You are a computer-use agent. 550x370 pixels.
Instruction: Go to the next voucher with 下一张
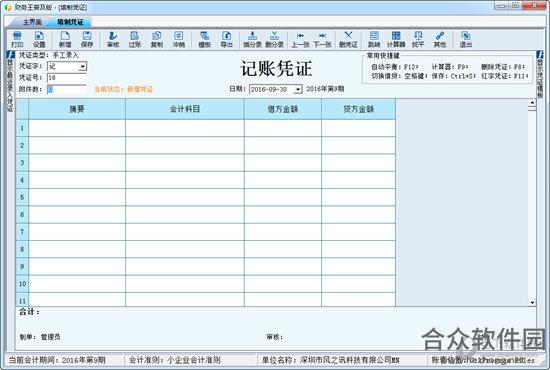point(322,39)
